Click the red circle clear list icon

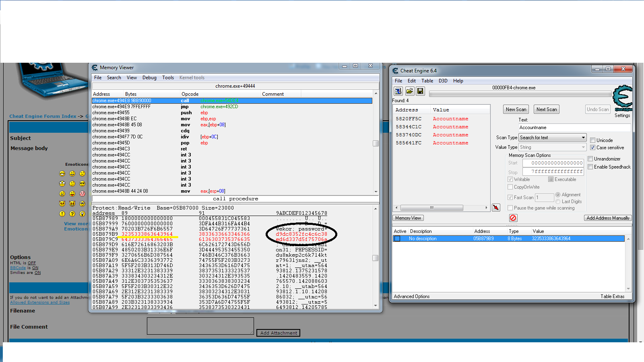[x=513, y=218]
